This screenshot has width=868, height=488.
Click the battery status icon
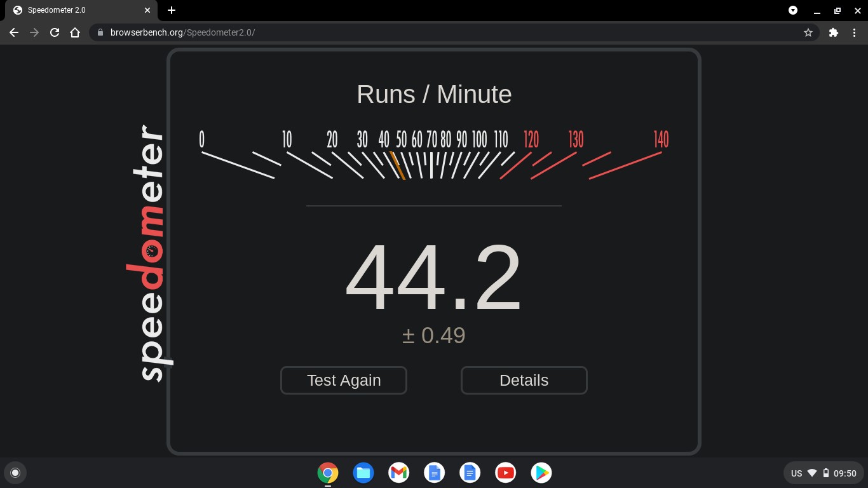826,473
